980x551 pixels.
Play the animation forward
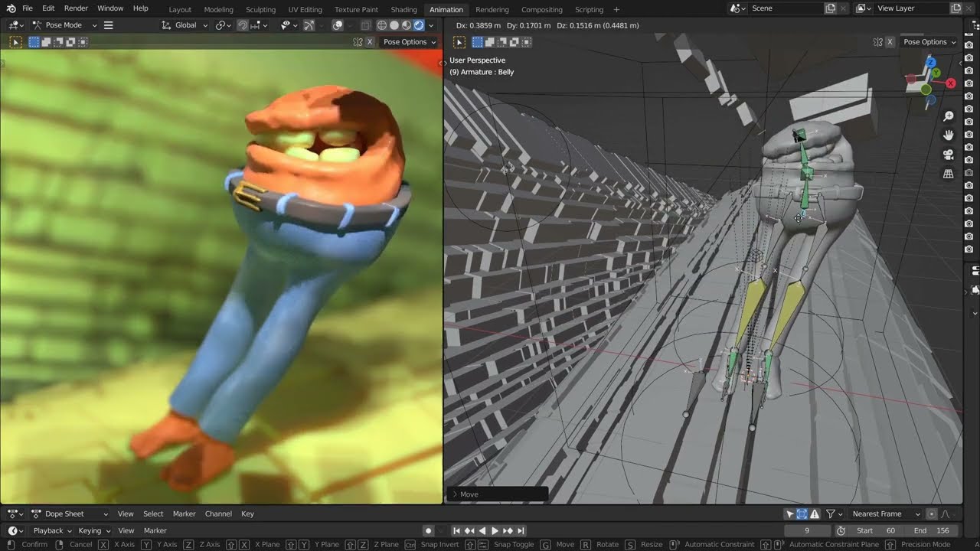pos(495,530)
